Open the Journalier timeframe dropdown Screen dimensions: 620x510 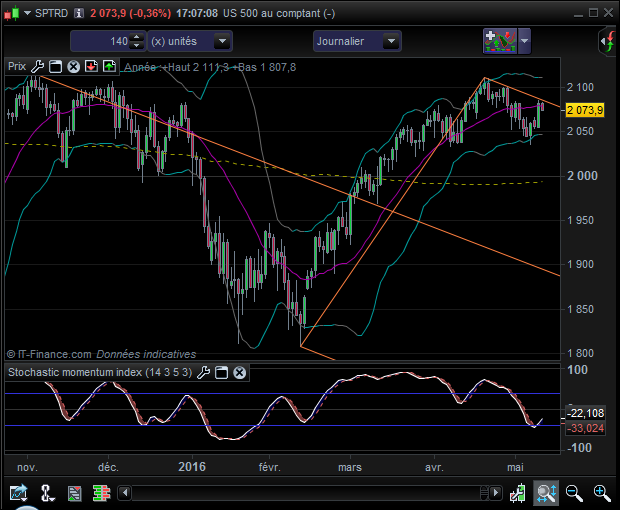[391, 41]
